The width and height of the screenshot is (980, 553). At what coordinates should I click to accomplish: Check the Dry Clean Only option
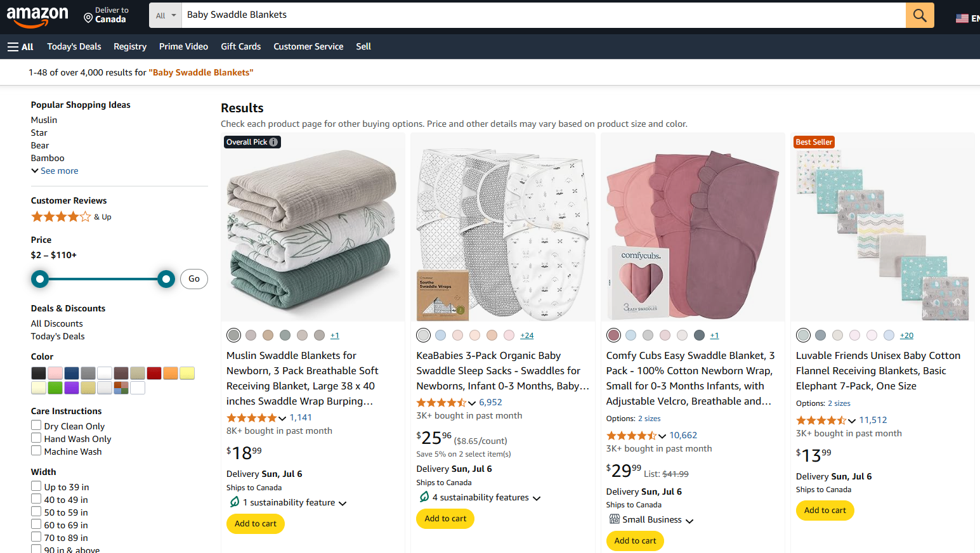coord(36,425)
